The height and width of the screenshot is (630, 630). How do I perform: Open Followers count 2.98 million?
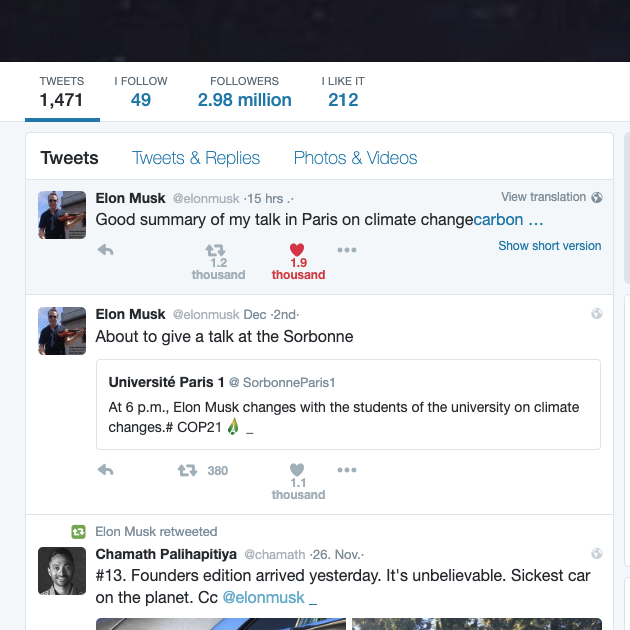(245, 100)
